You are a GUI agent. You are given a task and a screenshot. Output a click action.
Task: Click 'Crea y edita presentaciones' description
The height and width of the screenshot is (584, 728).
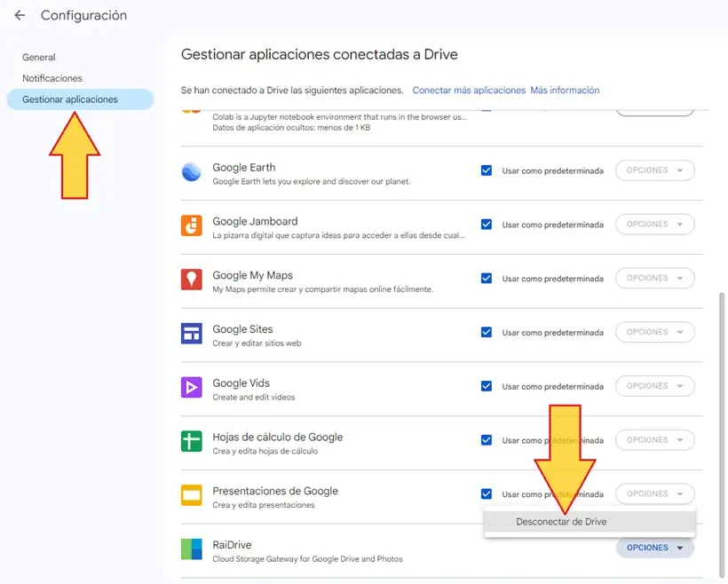pos(264,505)
